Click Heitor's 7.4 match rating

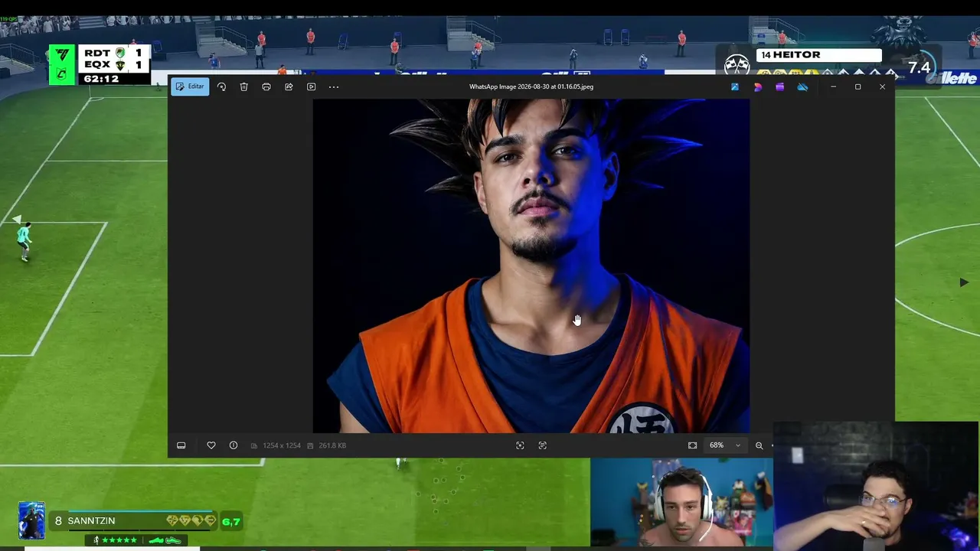(x=919, y=68)
